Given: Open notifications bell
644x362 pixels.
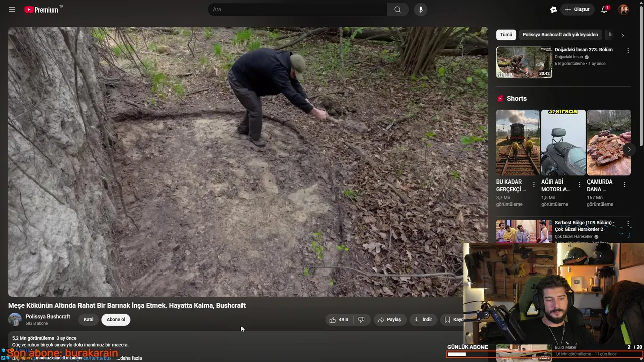Looking at the screenshot, I should tap(605, 10).
